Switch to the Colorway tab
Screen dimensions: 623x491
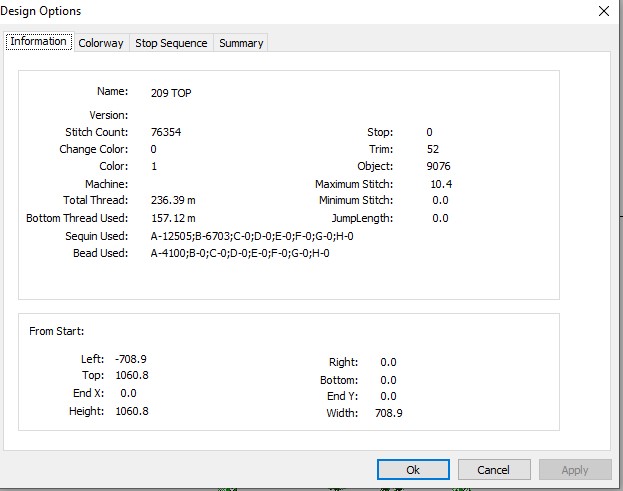tap(101, 43)
